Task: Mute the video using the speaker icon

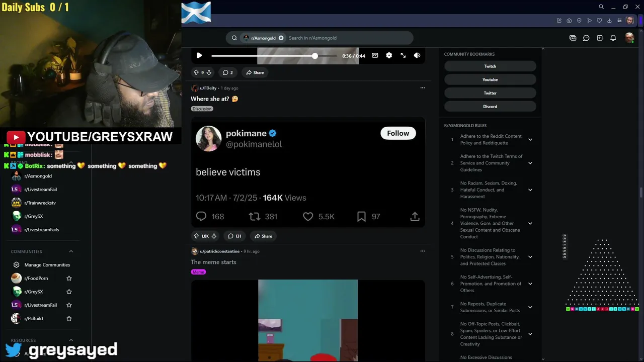Action: (x=417, y=55)
